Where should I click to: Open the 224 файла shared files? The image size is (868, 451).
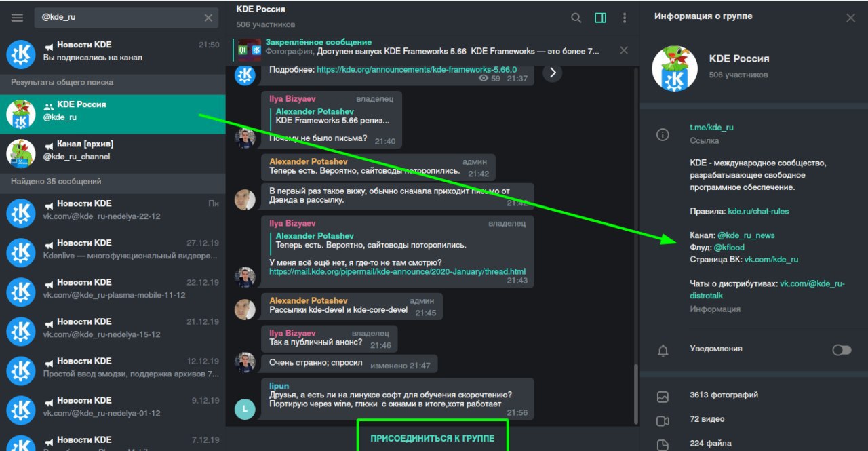[710, 444]
